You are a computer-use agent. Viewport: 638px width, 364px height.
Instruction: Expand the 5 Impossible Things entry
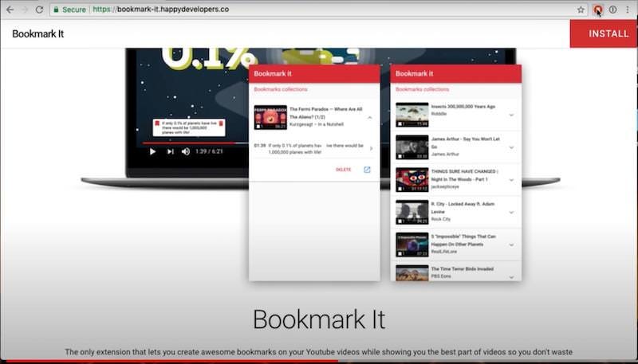pyautogui.click(x=511, y=245)
